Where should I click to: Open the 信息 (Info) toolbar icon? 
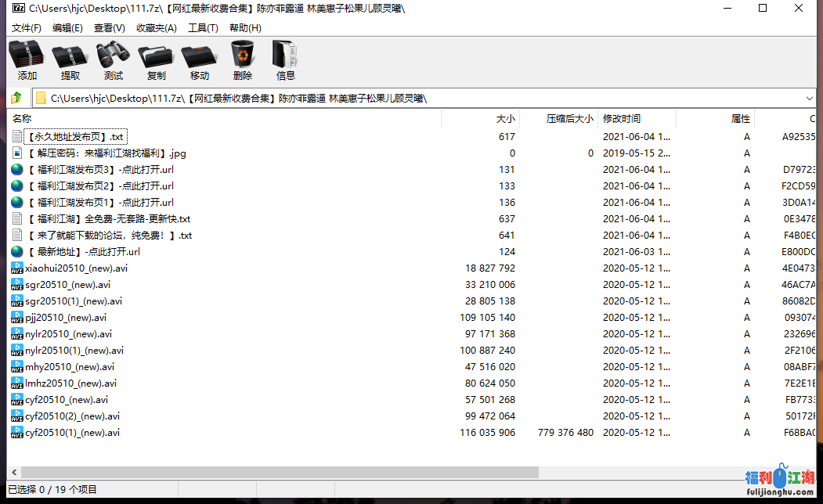point(285,60)
